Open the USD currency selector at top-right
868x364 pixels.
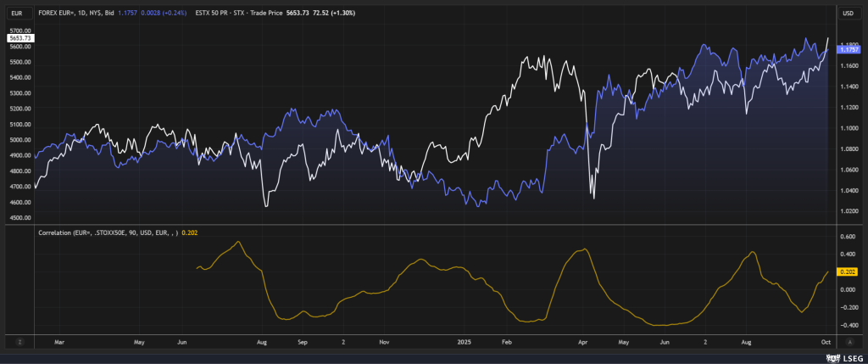(848, 14)
